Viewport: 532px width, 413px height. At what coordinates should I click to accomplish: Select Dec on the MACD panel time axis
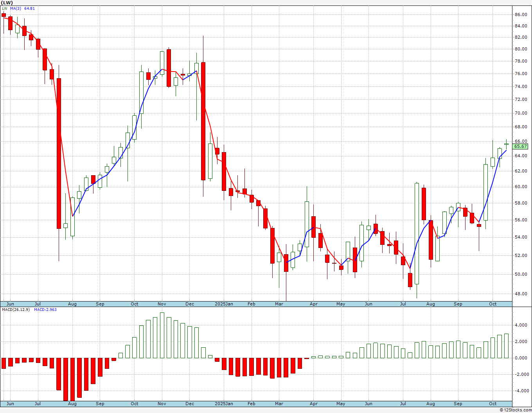click(x=190, y=404)
